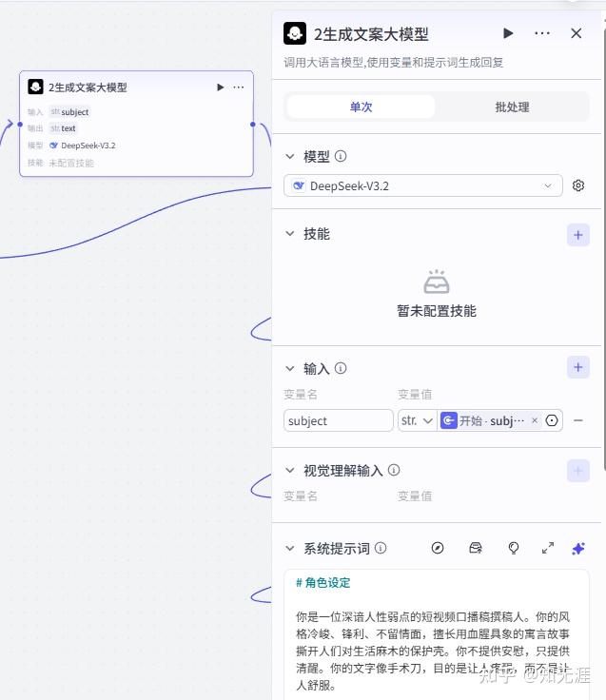Delete the subject input row via minus

pos(577,420)
